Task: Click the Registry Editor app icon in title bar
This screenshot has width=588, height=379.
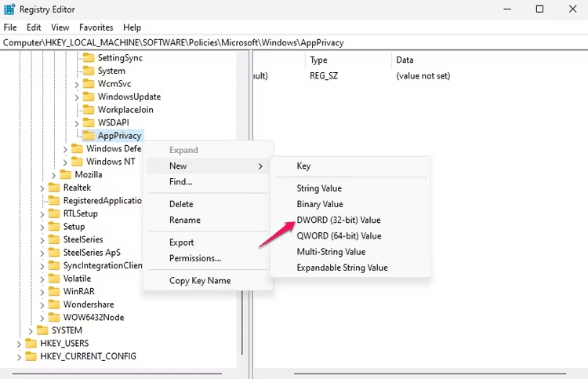Action: [9, 9]
